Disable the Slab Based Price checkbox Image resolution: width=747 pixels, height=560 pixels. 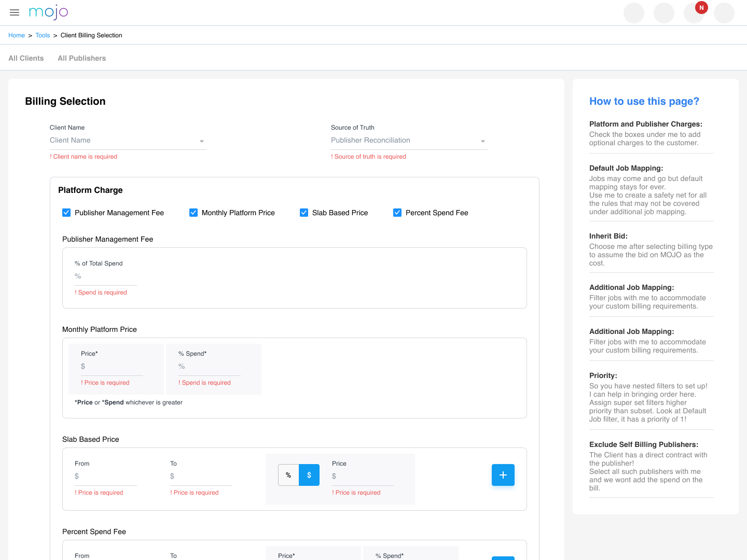[x=304, y=213]
